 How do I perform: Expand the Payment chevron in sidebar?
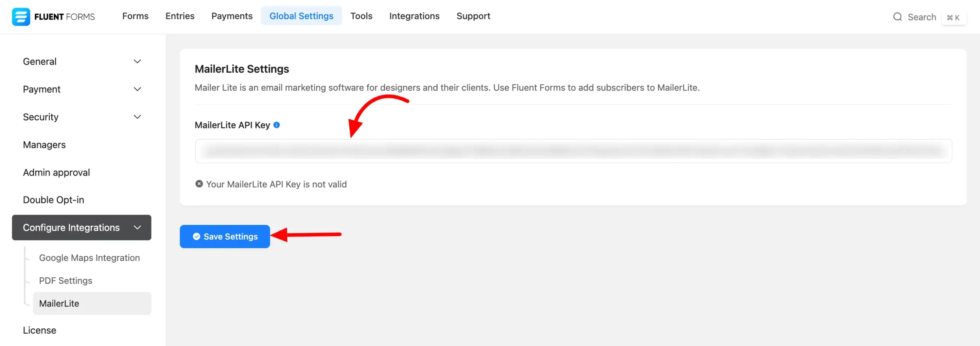(x=137, y=89)
